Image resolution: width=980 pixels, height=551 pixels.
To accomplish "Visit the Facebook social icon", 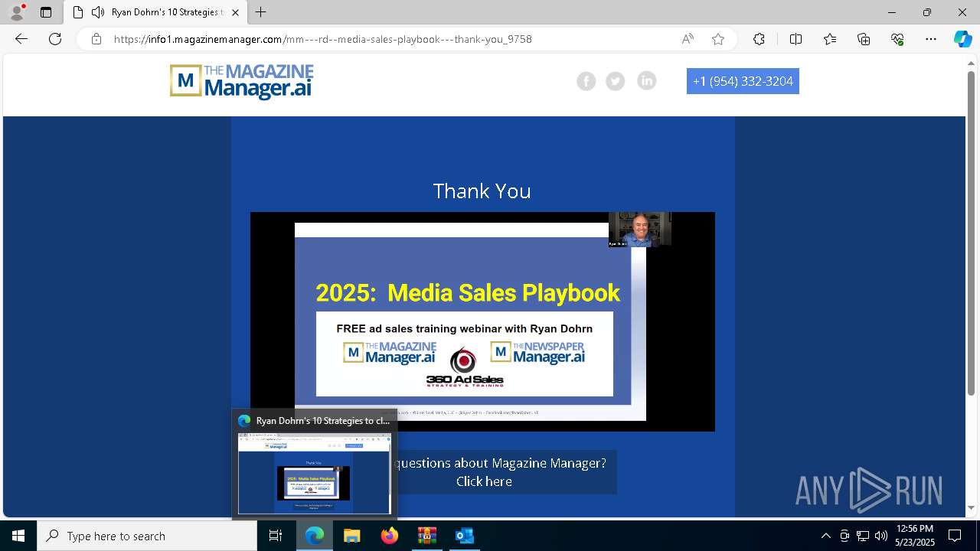I will pyautogui.click(x=586, y=81).
